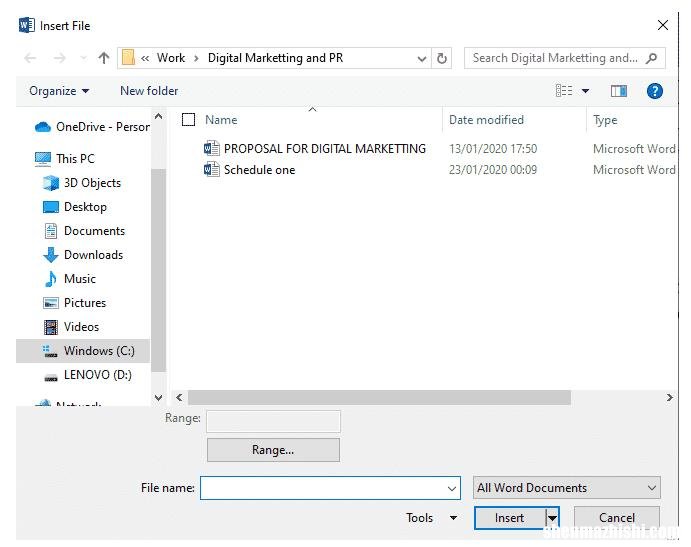Select the Schedule one file
691x547 pixels.
tap(260, 170)
